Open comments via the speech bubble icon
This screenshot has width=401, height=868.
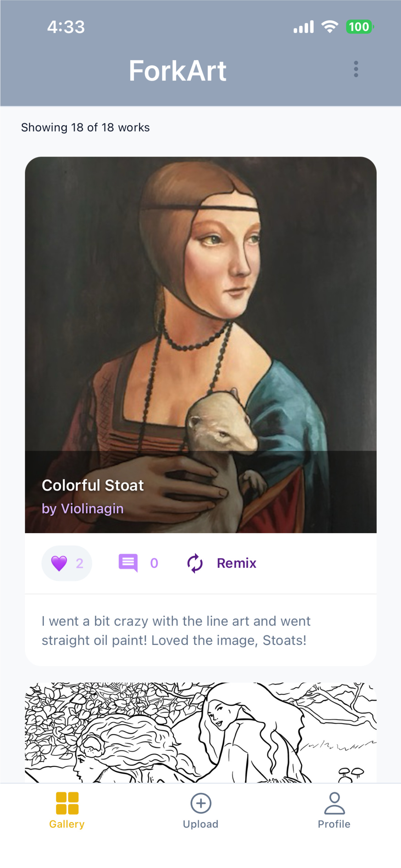(x=128, y=563)
